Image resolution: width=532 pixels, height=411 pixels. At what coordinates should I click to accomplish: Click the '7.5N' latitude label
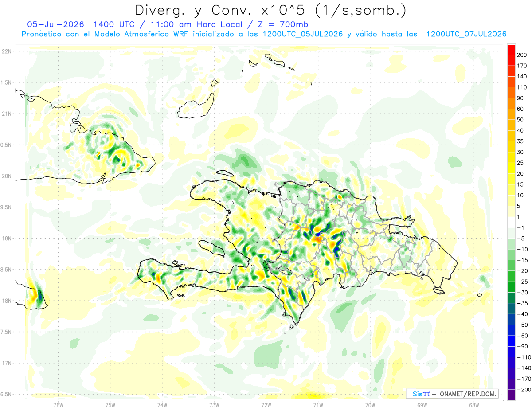pos(6,332)
